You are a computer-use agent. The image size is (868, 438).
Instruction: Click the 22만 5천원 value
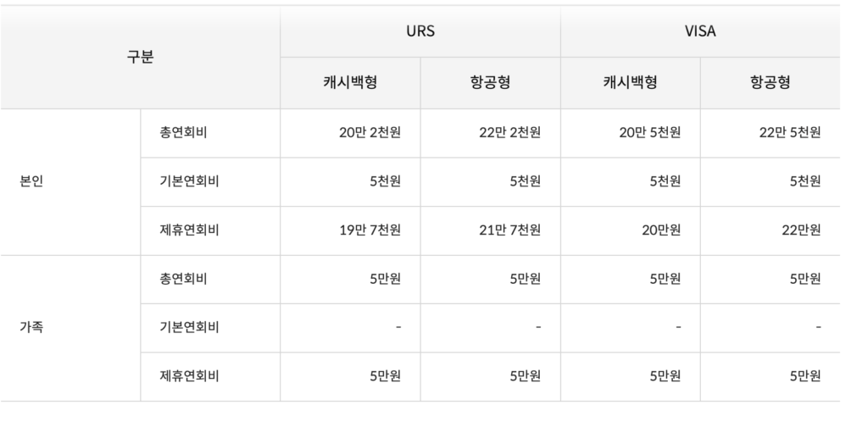point(790,133)
